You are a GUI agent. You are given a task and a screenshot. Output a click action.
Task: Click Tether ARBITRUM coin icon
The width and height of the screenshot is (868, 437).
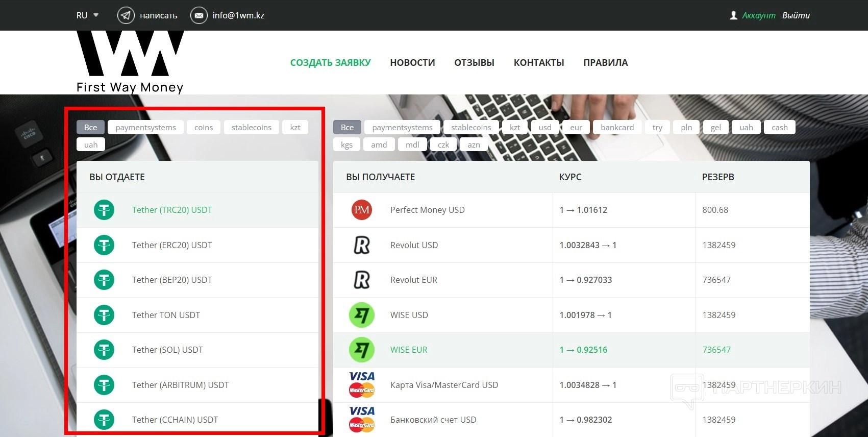tap(104, 385)
